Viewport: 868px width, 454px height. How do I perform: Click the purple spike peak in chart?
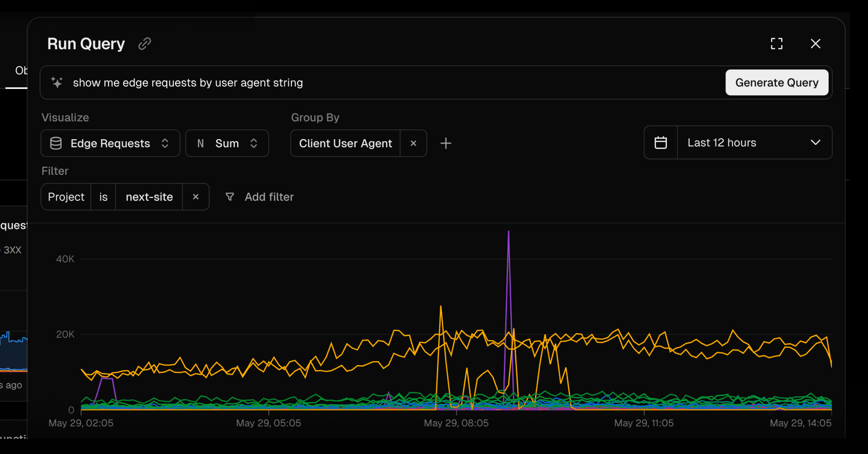coord(509,232)
